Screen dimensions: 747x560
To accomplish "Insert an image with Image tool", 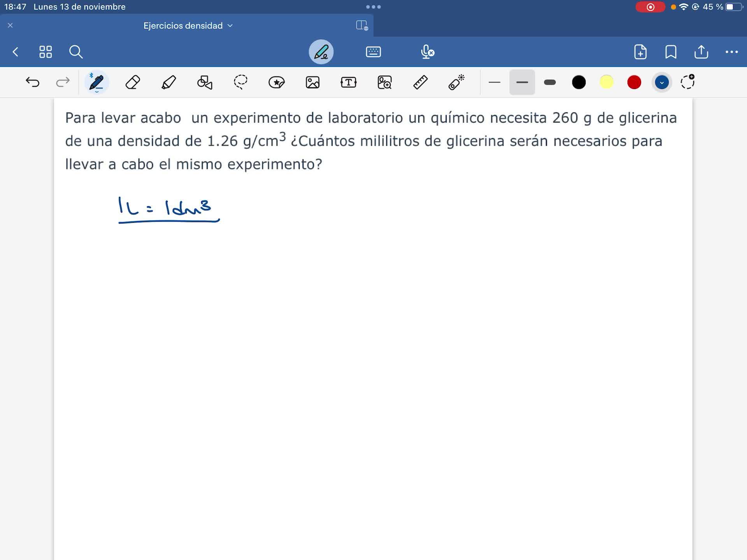I will coord(312,82).
